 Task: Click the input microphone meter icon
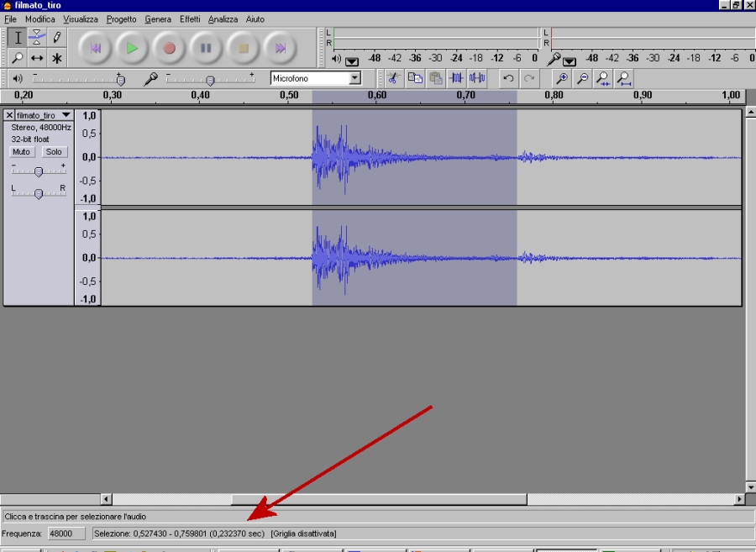pos(554,59)
